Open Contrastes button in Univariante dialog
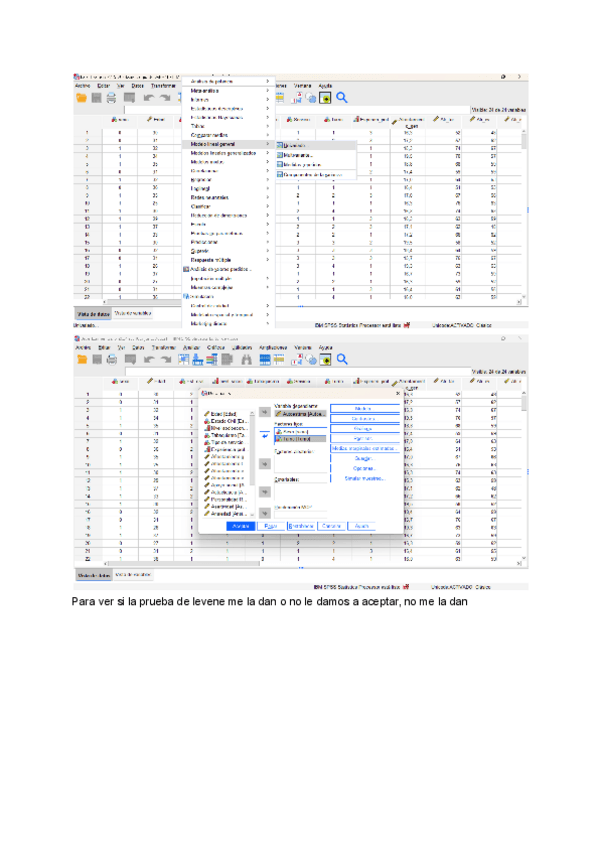Image resolution: width=600 pixels, height=848 pixels. (364, 419)
